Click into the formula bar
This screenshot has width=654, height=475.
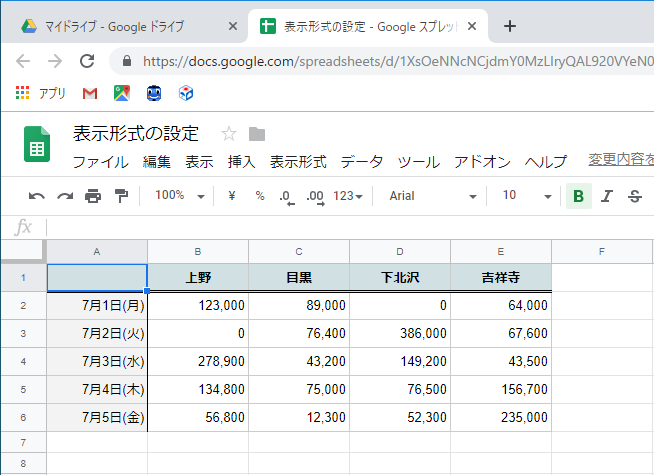pyautogui.click(x=350, y=228)
